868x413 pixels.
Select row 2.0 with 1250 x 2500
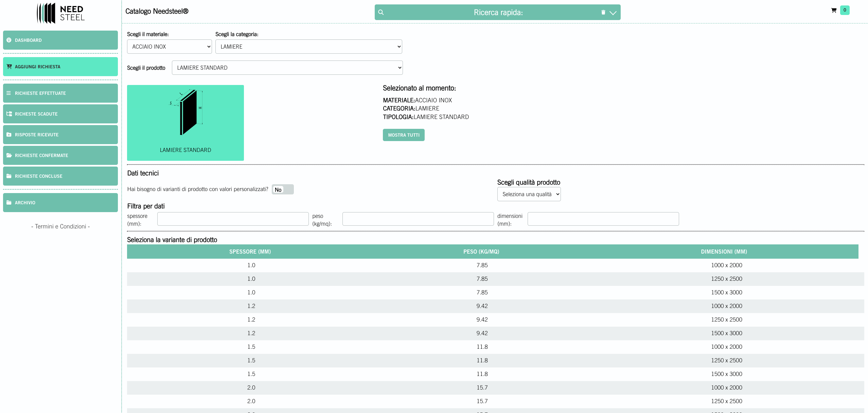pos(496,401)
